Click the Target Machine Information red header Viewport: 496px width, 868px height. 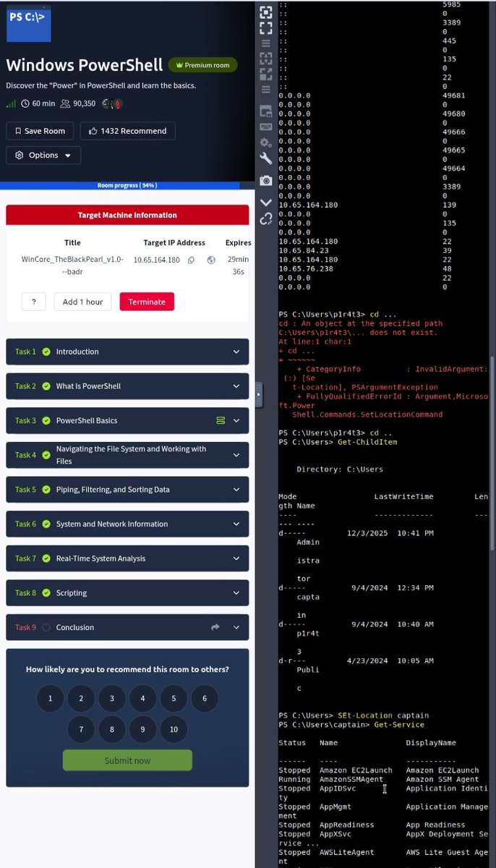coord(127,215)
